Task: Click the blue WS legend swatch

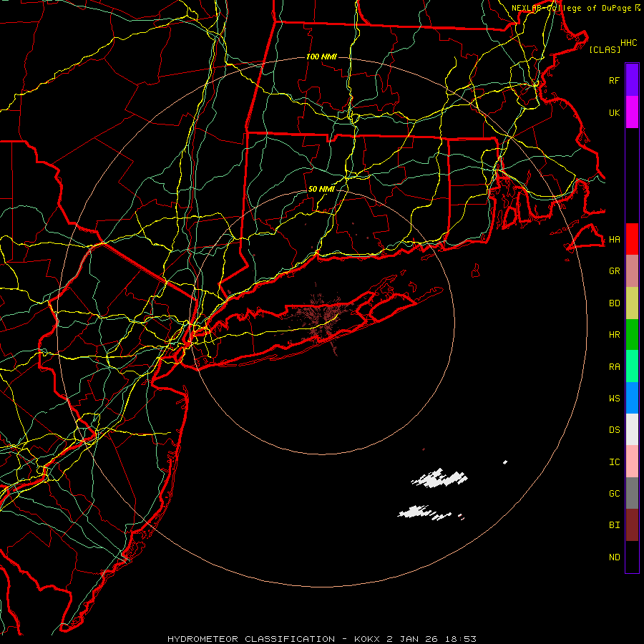Action: click(632, 398)
